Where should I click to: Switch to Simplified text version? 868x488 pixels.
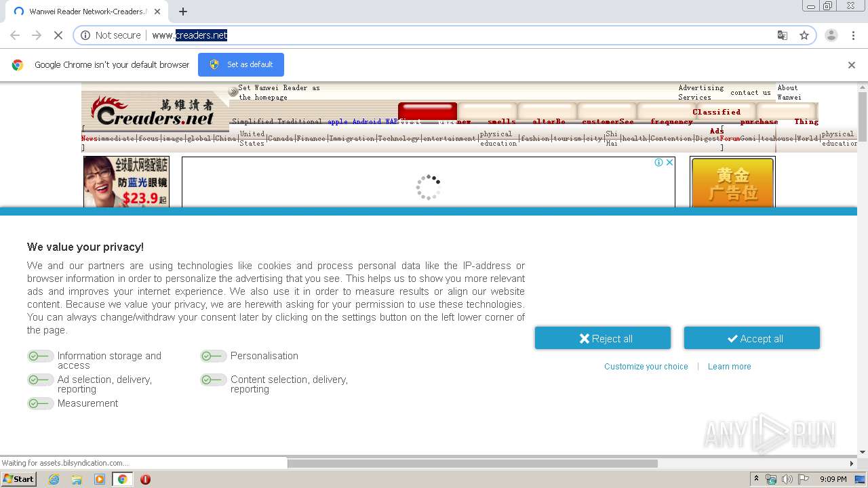pos(253,122)
